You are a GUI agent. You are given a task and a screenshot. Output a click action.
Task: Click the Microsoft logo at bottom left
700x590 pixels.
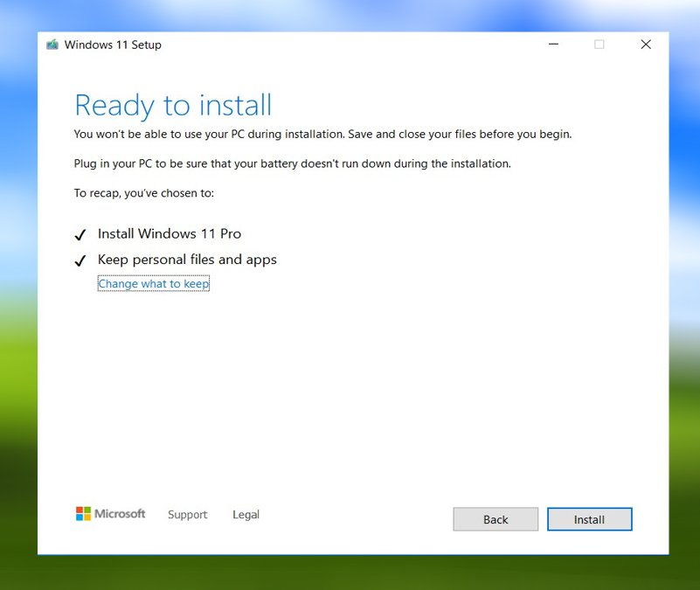coord(111,514)
